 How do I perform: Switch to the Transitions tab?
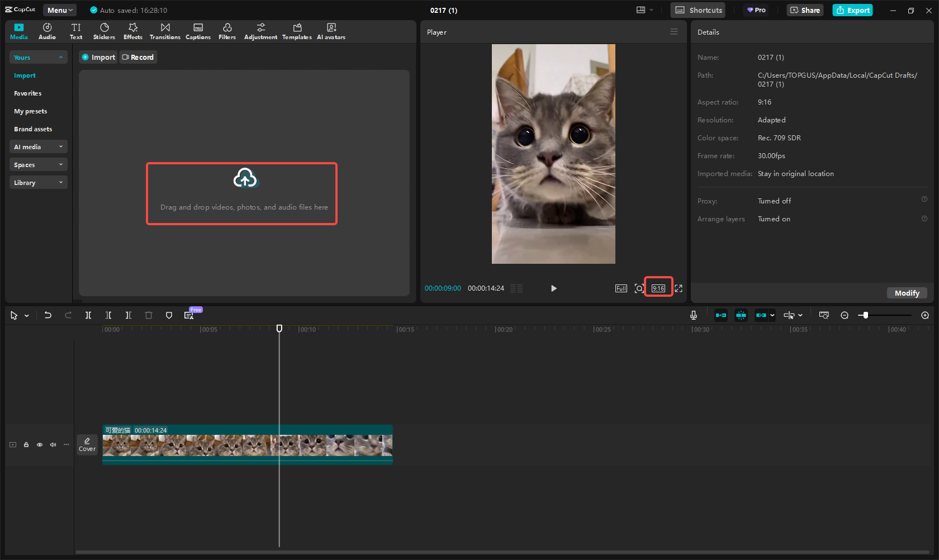click(165, 31)
